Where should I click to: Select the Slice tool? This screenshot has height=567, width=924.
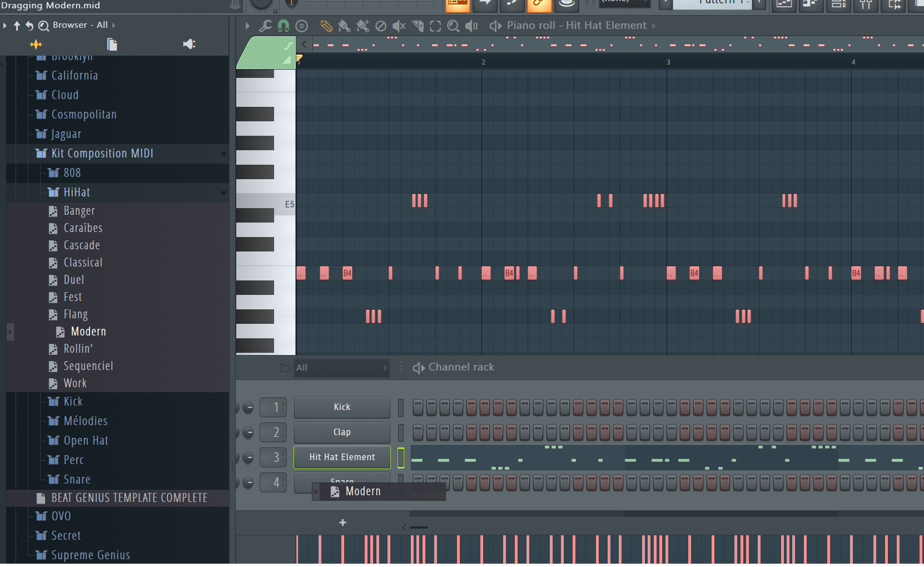[418, 26]
